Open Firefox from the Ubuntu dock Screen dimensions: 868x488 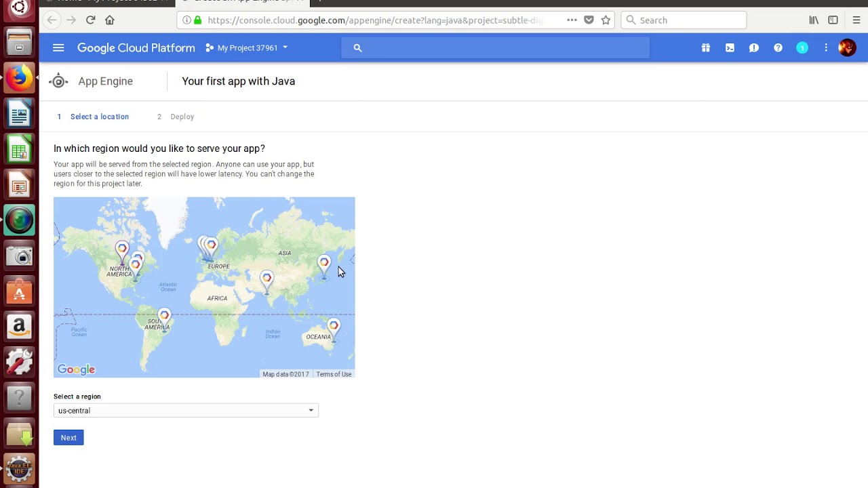pos(19,77)
